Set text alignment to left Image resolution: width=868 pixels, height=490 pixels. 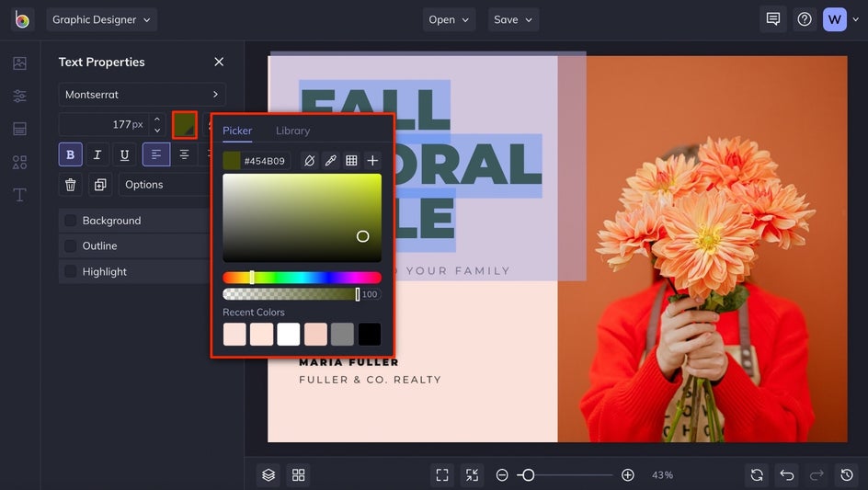coord(156,154)
